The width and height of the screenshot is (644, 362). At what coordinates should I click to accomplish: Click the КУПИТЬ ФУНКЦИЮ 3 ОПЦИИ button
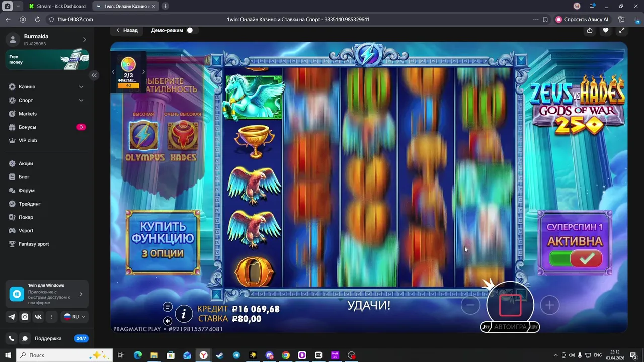coord(163,242)
